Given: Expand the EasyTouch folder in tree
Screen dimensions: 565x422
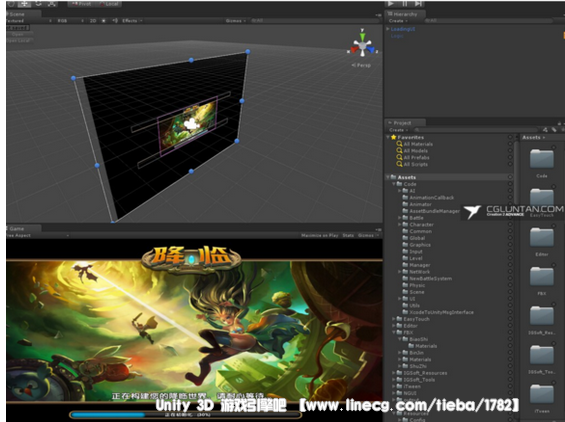Looking at the screenshot, I should [393, 319].
